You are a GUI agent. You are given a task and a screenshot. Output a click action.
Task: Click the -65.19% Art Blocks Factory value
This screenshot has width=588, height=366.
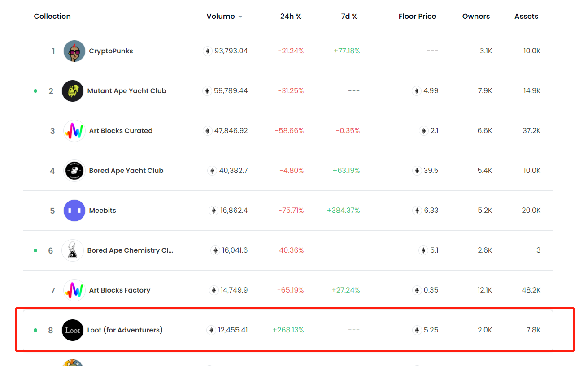point(290,290)
